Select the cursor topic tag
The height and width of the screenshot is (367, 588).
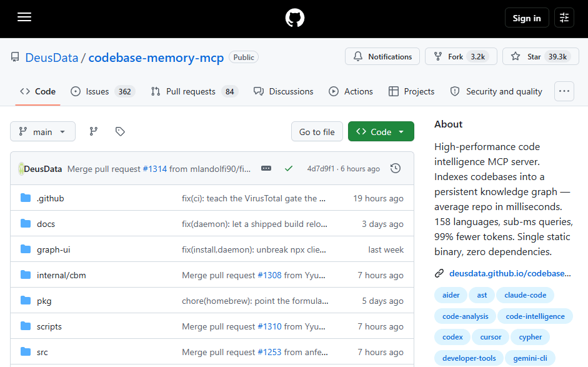point(491,337)
